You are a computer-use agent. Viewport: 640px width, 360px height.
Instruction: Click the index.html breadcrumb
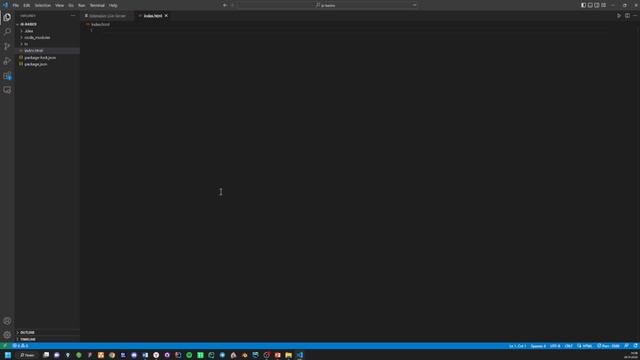tap(100, 24)
